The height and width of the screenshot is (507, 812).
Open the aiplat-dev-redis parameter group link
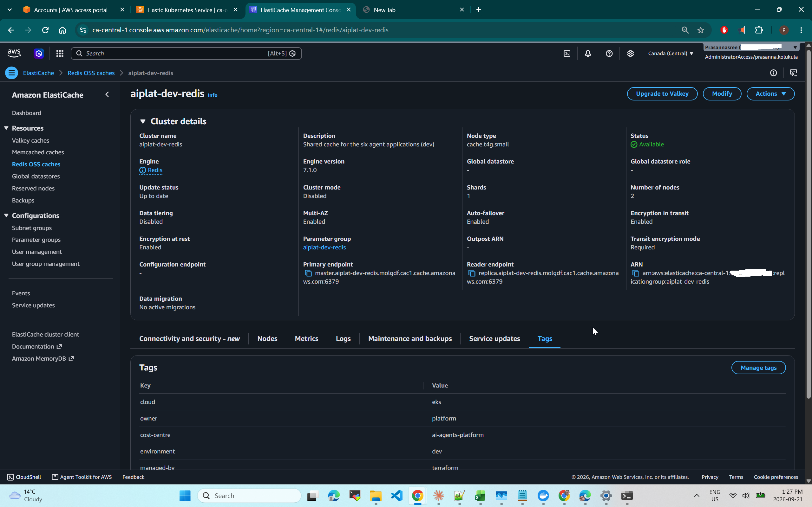pyautogui.click(x=324, y=247)
